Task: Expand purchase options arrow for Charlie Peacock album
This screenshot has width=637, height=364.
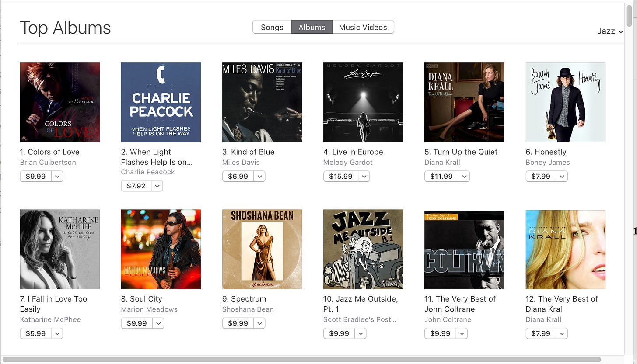Action: pyautogui.click(x=157, y=186)
